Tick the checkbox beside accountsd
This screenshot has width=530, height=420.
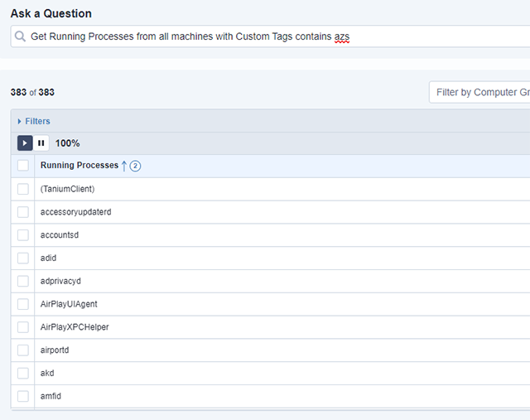click(23, 235)
